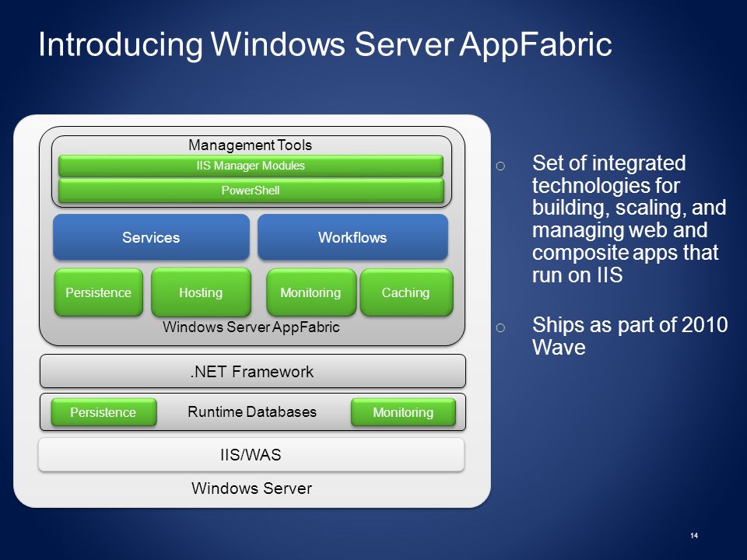Click the 'Persistence' box beside Hosting

(99, 292)
